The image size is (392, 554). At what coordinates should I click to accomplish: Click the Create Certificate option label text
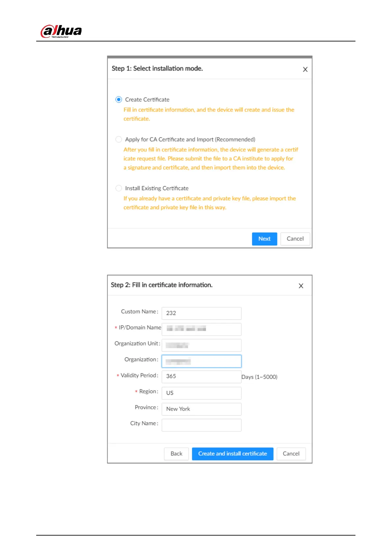(x=147, y=100)
